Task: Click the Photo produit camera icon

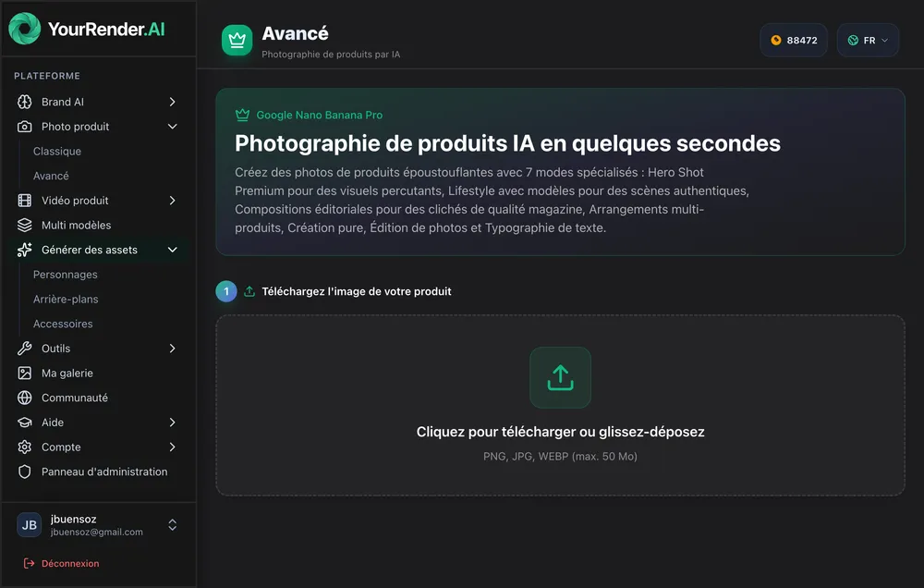Action: [22, 127]
